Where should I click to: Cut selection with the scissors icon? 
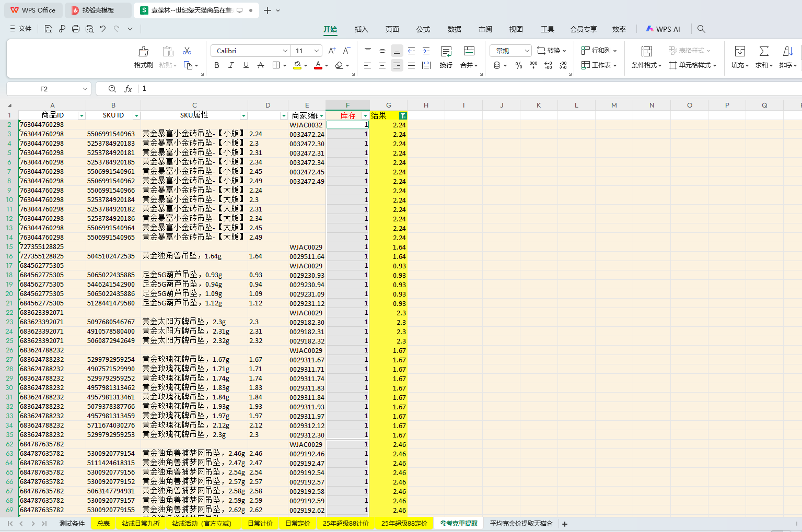point(187,51)
